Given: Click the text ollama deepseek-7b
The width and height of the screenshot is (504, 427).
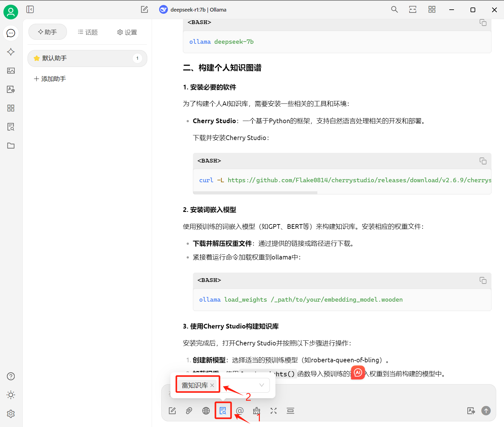Looking at the screenshot, I should [x=221, y=42].
